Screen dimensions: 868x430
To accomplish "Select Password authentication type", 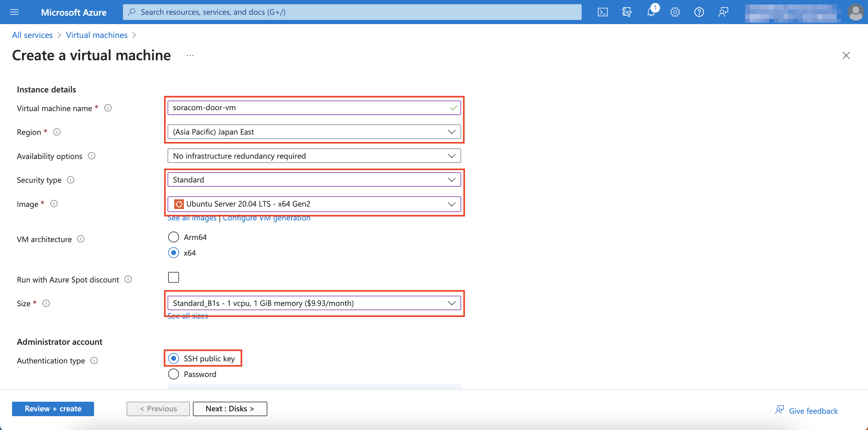I will tap(173, 374).
